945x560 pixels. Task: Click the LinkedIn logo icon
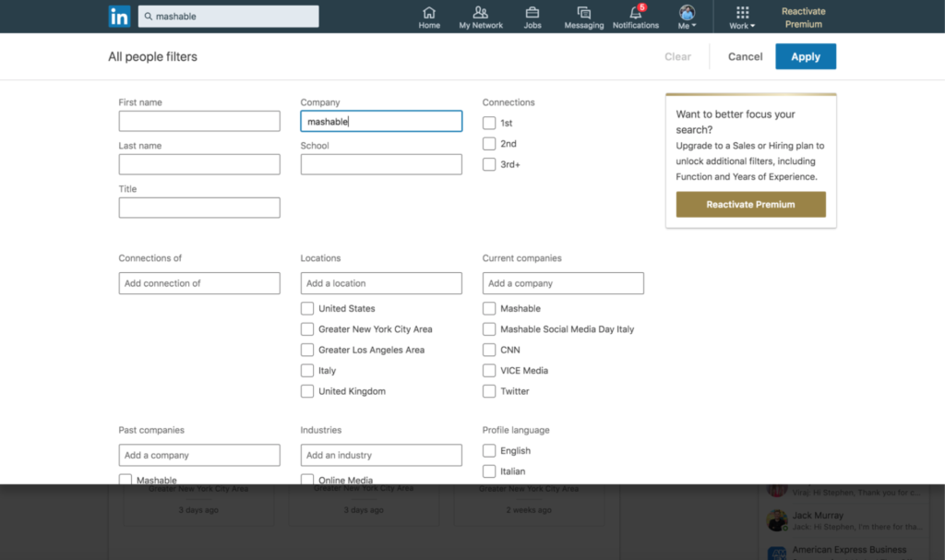[119, 17]
